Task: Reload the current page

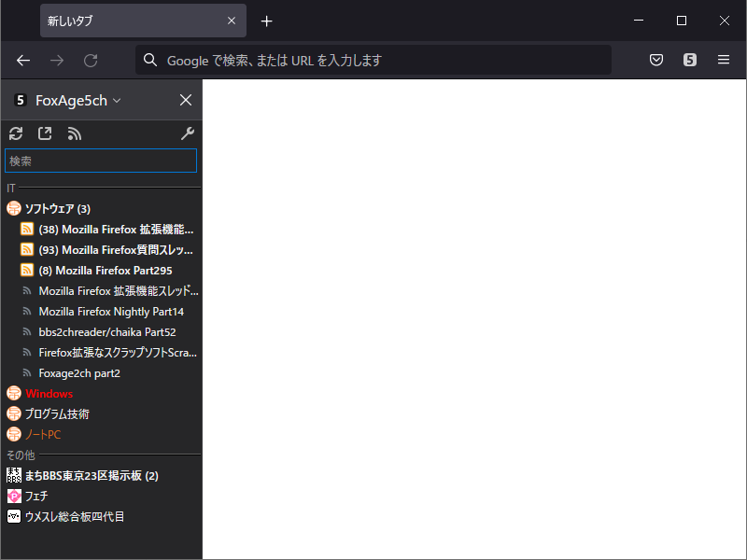Action: 91,60
